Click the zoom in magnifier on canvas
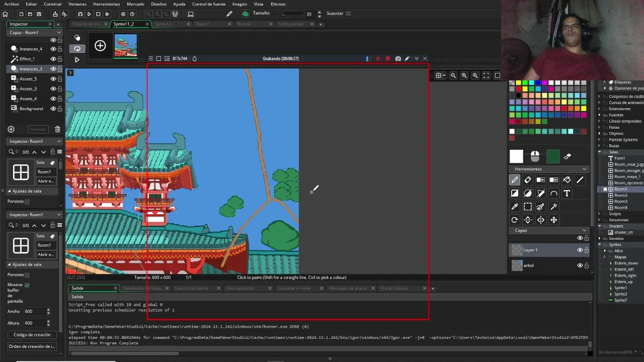The width and height of the screenshot is (644, 362). pos(475,75)
